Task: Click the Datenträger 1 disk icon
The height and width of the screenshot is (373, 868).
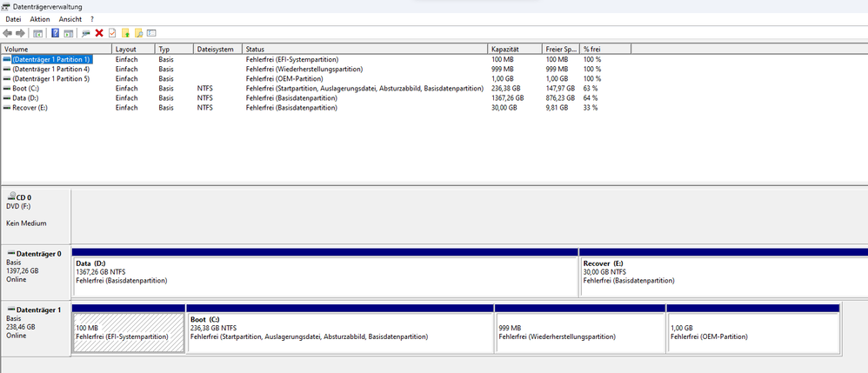Action: (11, 310)
